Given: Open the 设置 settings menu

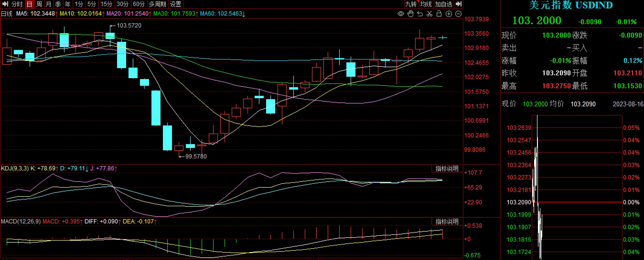Looking at the screenshot, I should pos(176,4).
